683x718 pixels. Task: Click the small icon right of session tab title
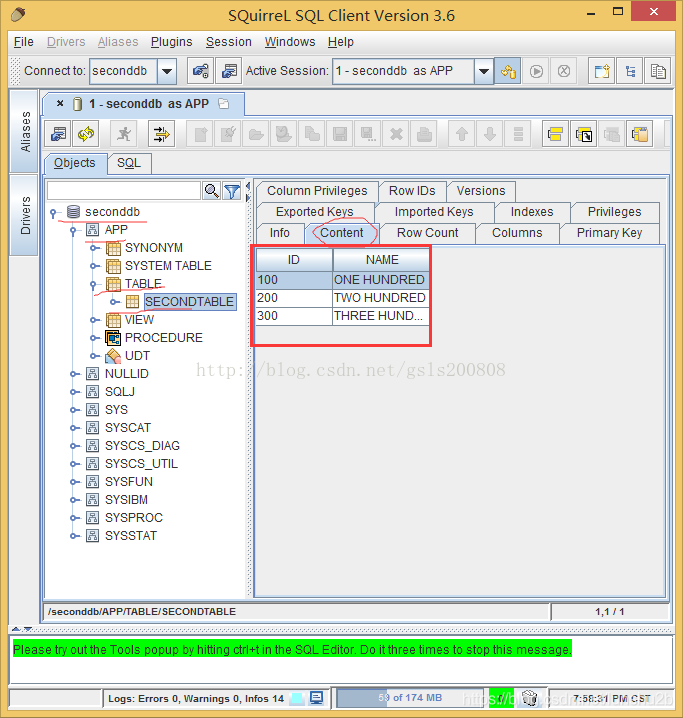pos(223,103)
